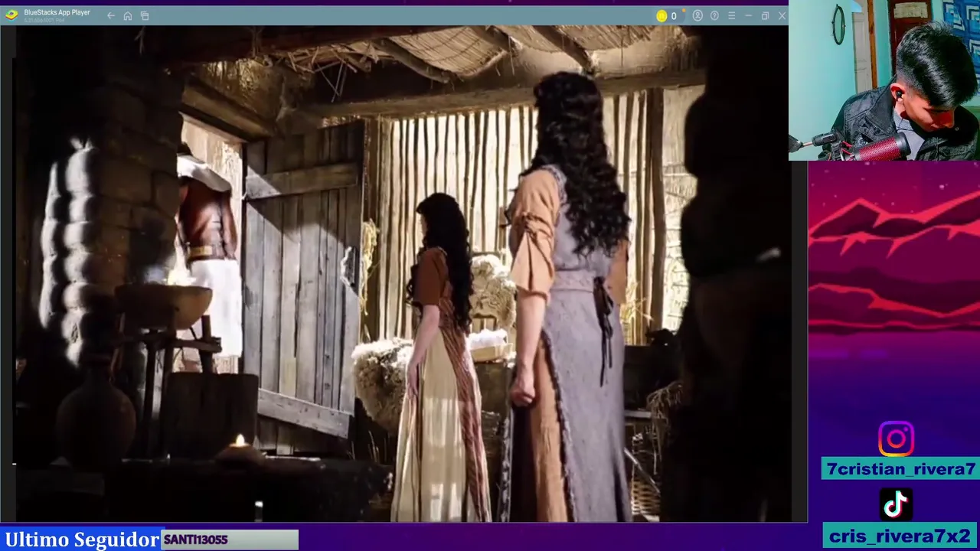This screenshot has width=980, height=551.
Task: Minimize the BlueStacks window
Action: tap(748, 15)
